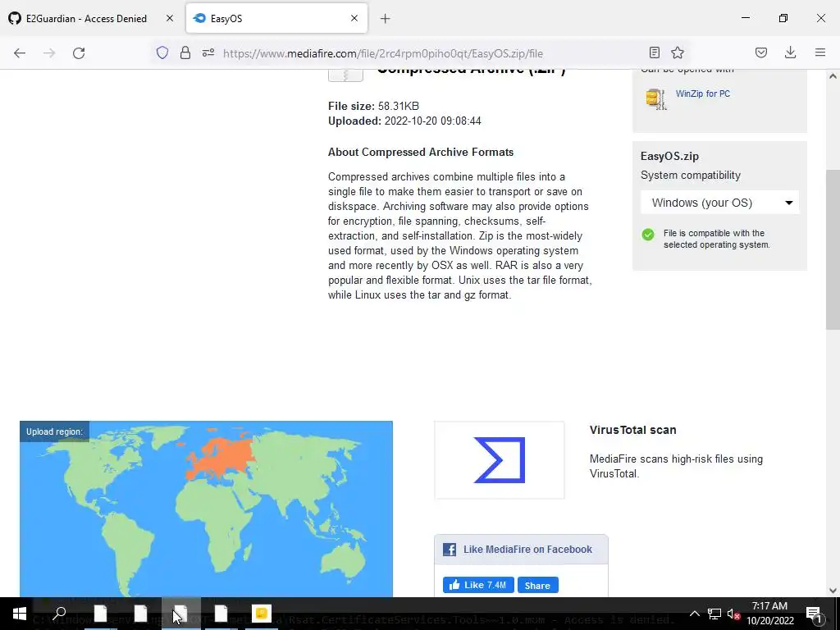Open the notification center icon
840x630 pixels.
814,614
